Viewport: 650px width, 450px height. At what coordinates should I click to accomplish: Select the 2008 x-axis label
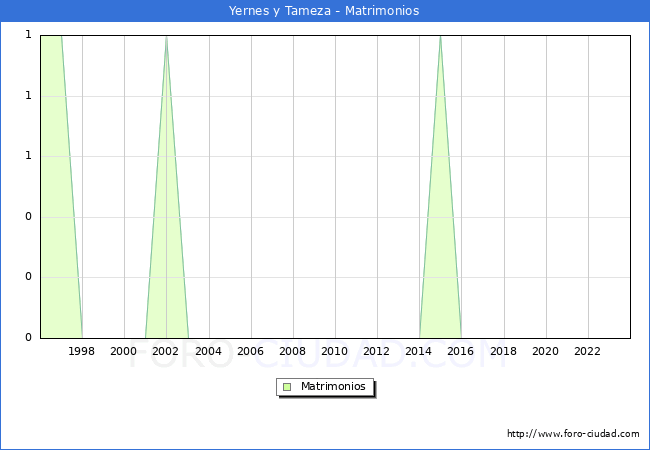[293, 351]
